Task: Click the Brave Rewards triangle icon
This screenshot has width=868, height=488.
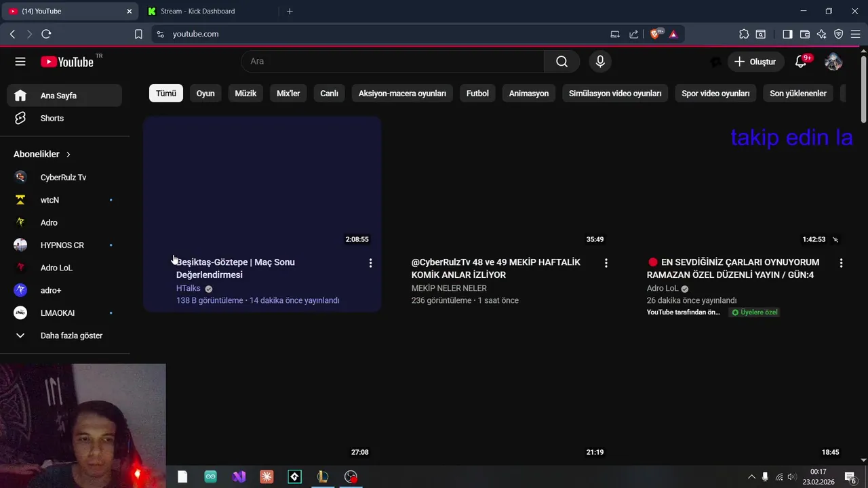Action: (673, 34)
